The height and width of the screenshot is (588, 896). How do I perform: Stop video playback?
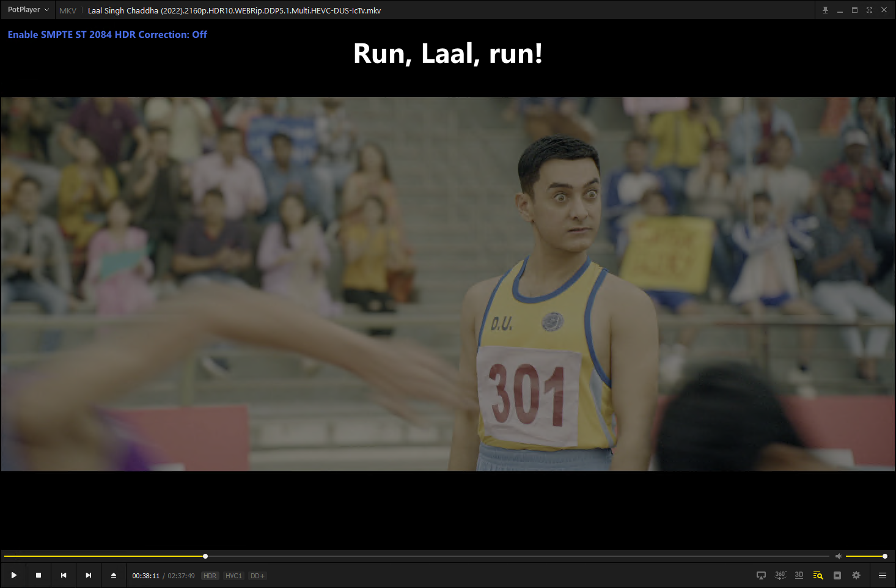tap(39, 575)
